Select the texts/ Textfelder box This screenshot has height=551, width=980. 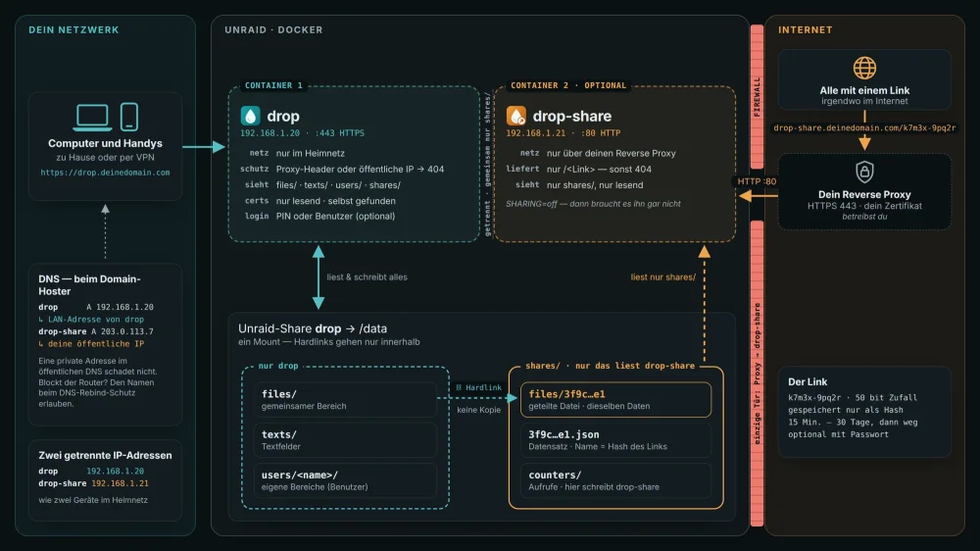tap(346, 440)
